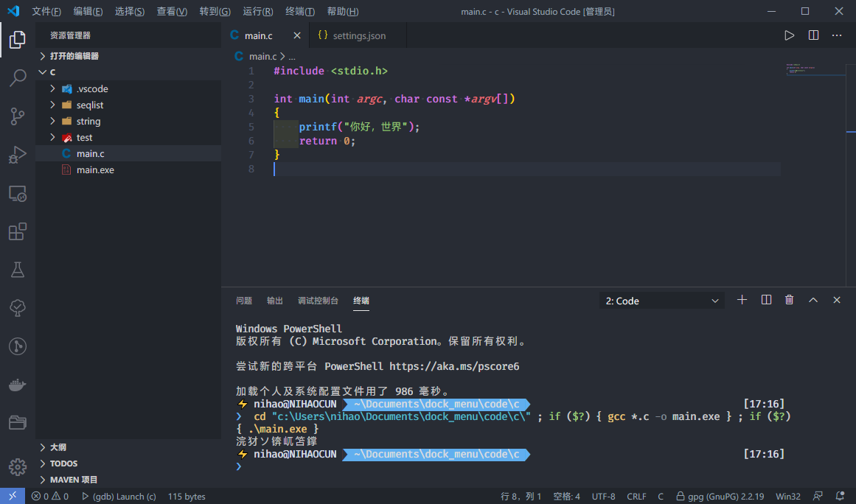Viewport: 856px width, 504px height.
Task: Open the Extensions view
Action: click(x=18, y=231)
